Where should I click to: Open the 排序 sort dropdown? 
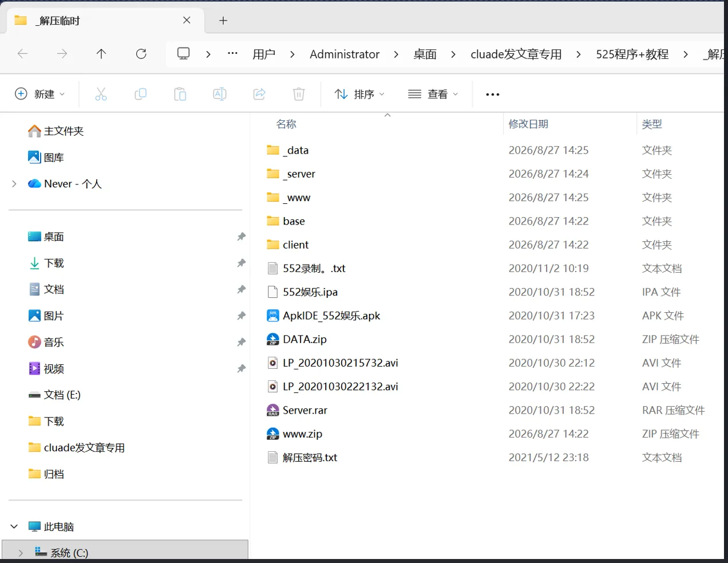[x=359, y=94]
